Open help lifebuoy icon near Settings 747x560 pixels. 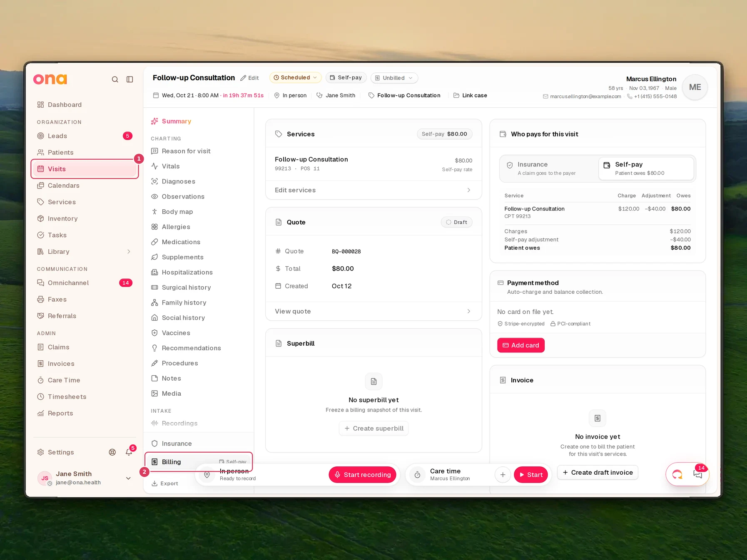pyautogui.click(x=112, y=452)
